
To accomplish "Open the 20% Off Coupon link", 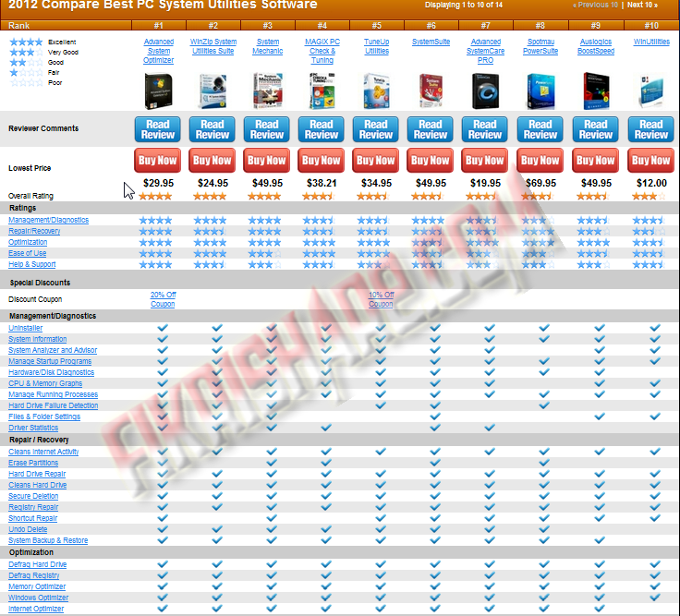I will 163,299.
